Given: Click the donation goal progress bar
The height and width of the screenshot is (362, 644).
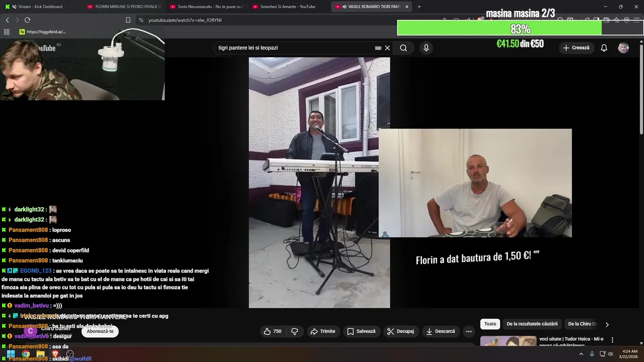Looking at the screenshot, I should pos(520,28).
